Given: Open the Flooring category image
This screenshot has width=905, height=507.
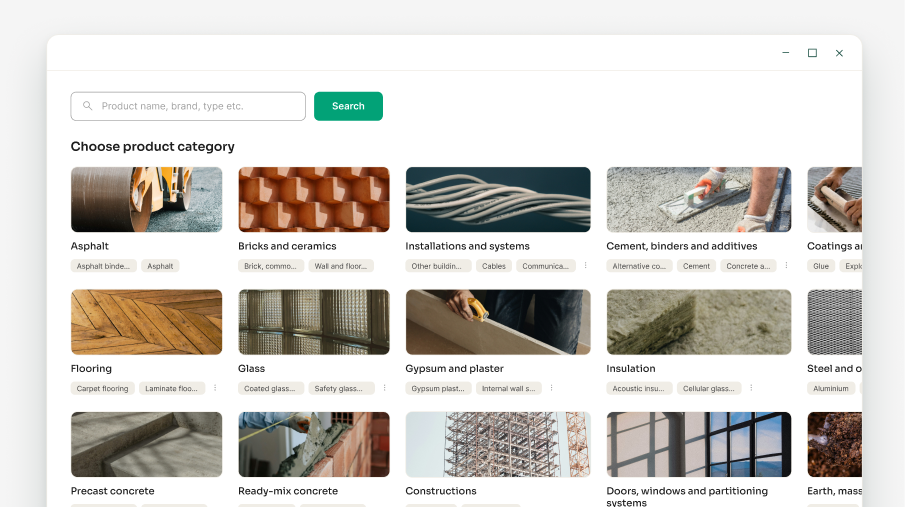Looking at the screenshot, I should coord(147,322).
